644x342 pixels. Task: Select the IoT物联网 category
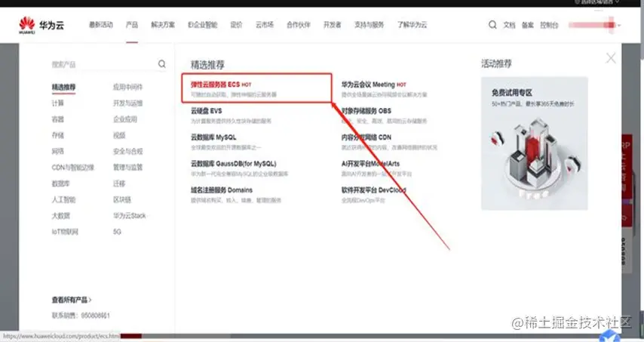(65, 232)
